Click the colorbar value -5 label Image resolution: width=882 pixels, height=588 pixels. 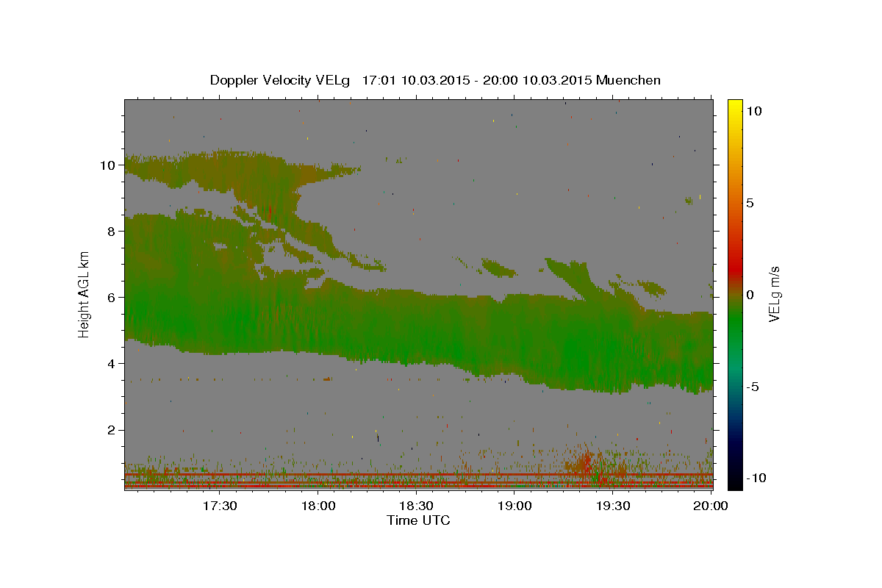coord(753,387)
